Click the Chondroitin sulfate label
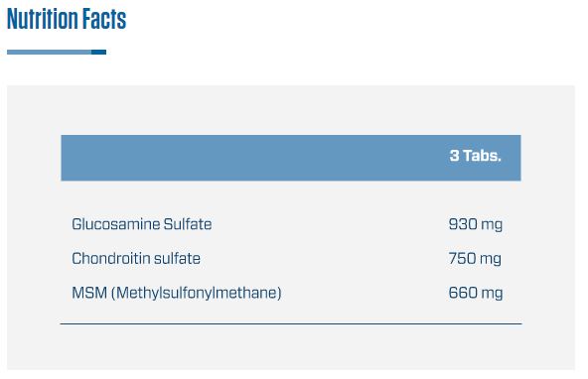588x379 pixels. [136, 258]
